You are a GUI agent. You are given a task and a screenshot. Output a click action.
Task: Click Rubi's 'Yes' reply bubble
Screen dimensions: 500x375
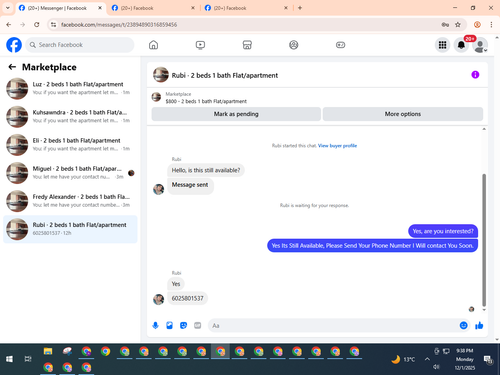tap(176, 284)
